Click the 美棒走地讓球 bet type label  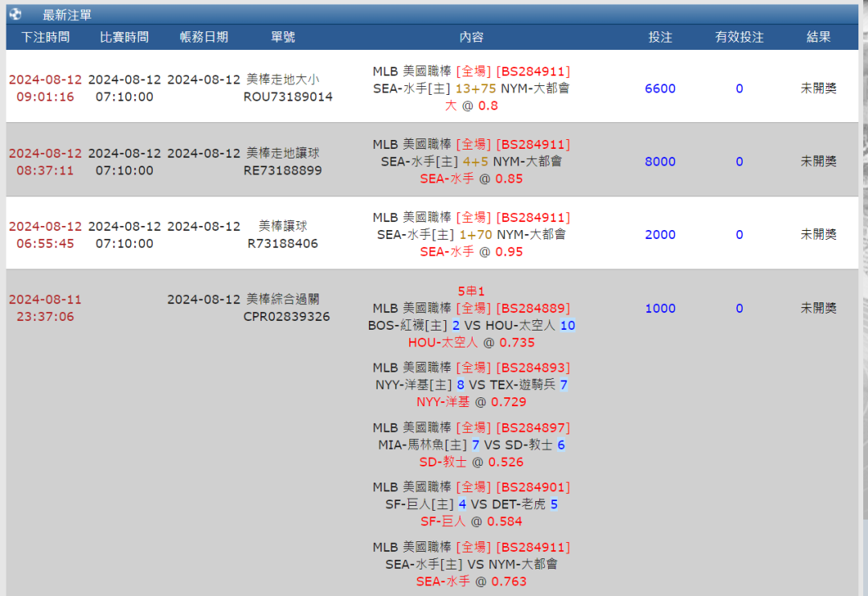[x=283, y=154]
